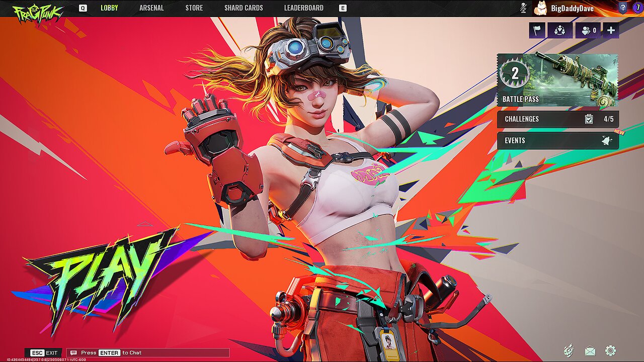Open the flaming skull icon
This screenshot has width=644, height=362.
click(569, 351)
